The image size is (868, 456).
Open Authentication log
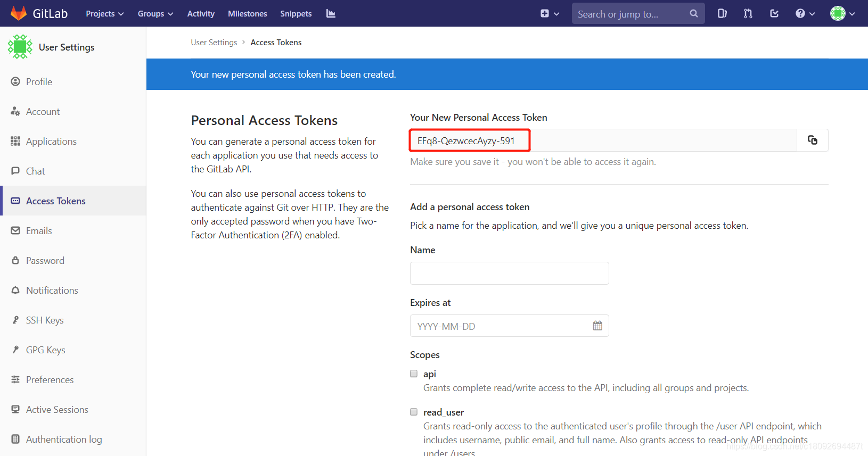tap(73, 439)
